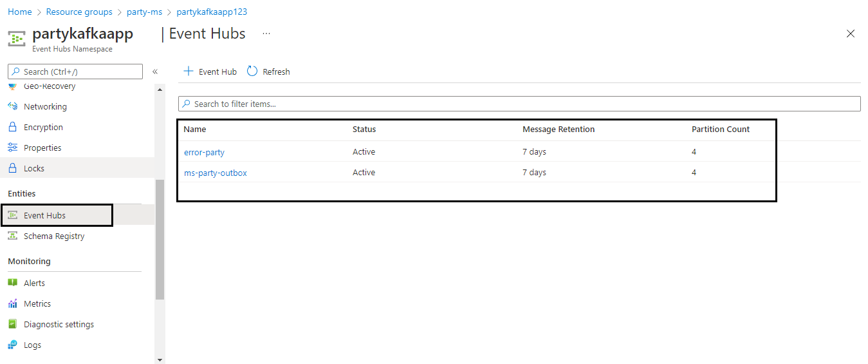Select the Locks padlock icon

coord(12,168)
